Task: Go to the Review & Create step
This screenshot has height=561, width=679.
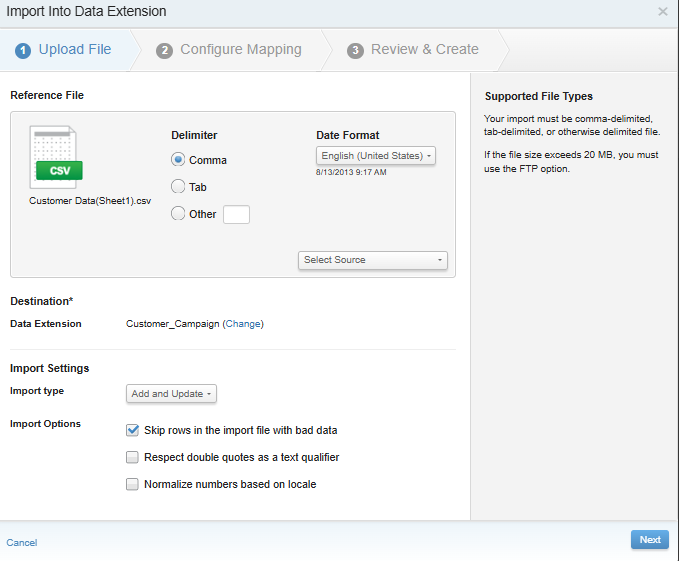Action: 424,50
